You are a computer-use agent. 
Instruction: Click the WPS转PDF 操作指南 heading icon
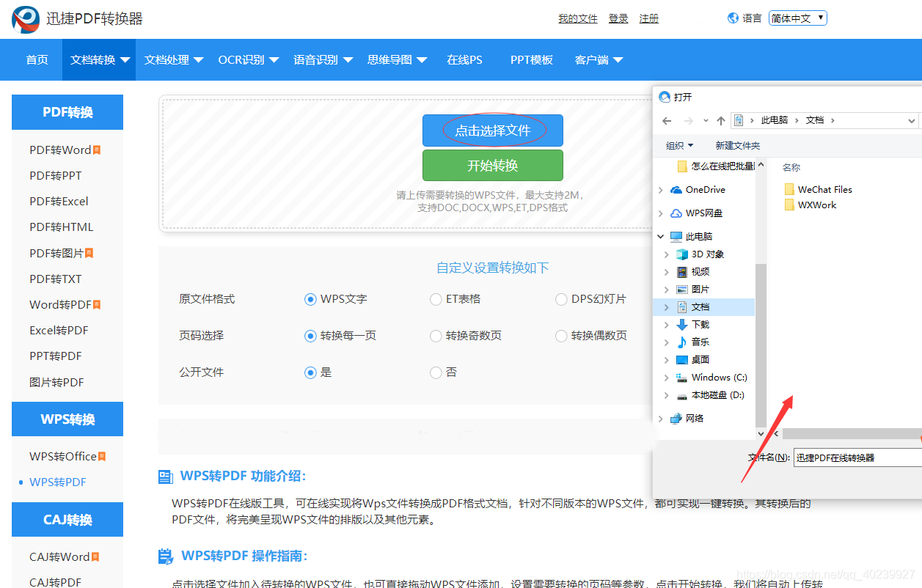pos(166,556)
